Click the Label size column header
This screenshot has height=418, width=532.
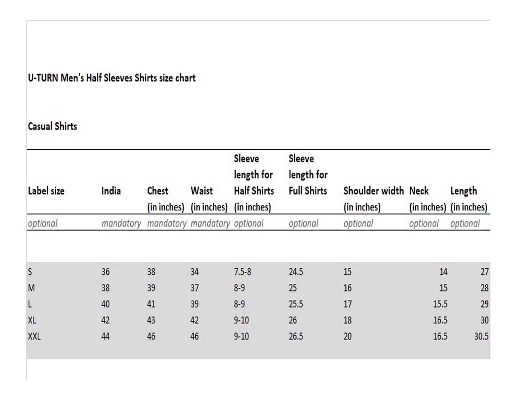(x=46, y=191)
